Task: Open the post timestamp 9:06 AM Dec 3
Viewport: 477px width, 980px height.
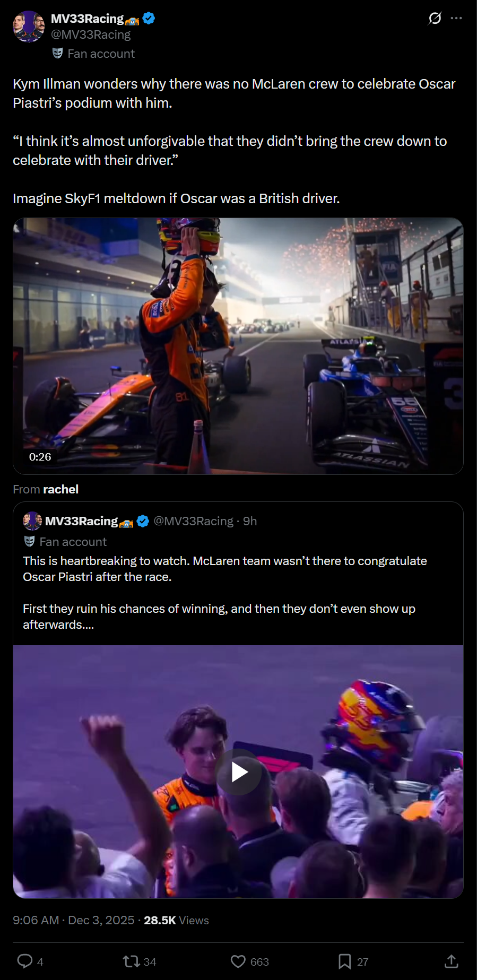Action: click(x=74, y=920)
